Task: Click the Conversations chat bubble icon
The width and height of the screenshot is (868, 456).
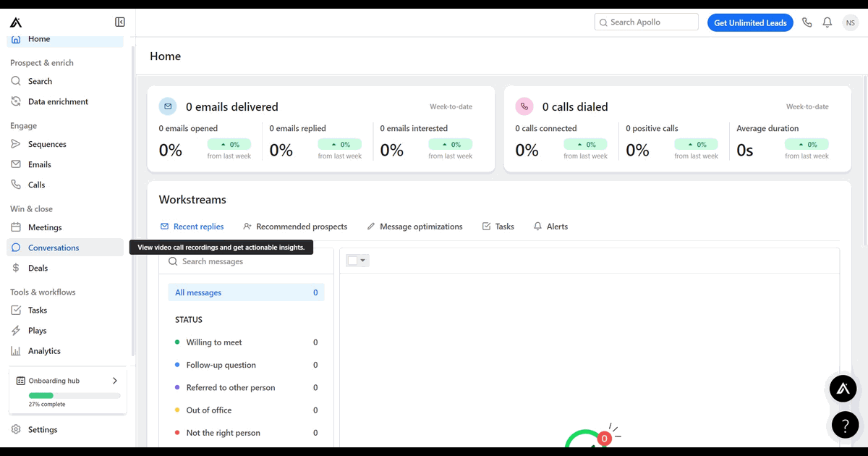Action: (16, 248)
